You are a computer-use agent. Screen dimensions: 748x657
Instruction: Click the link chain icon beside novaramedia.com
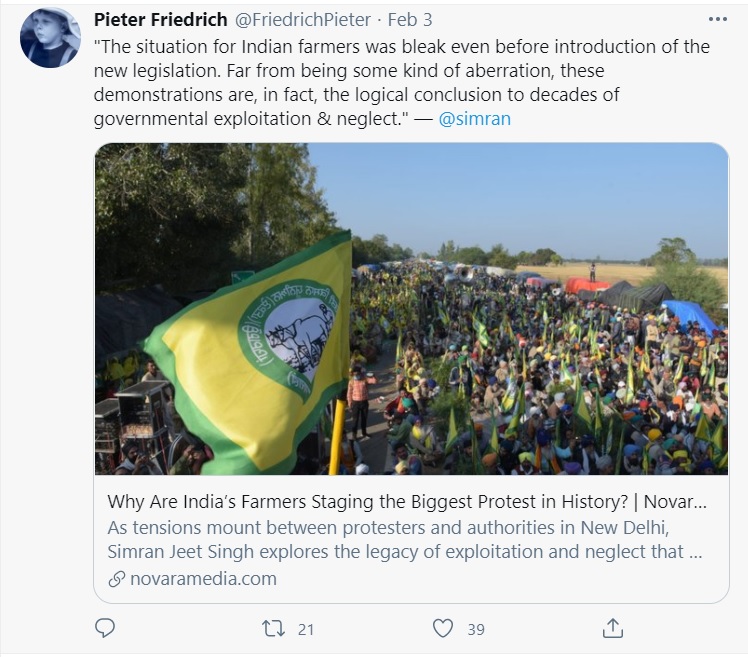click(x=117, y=578)
